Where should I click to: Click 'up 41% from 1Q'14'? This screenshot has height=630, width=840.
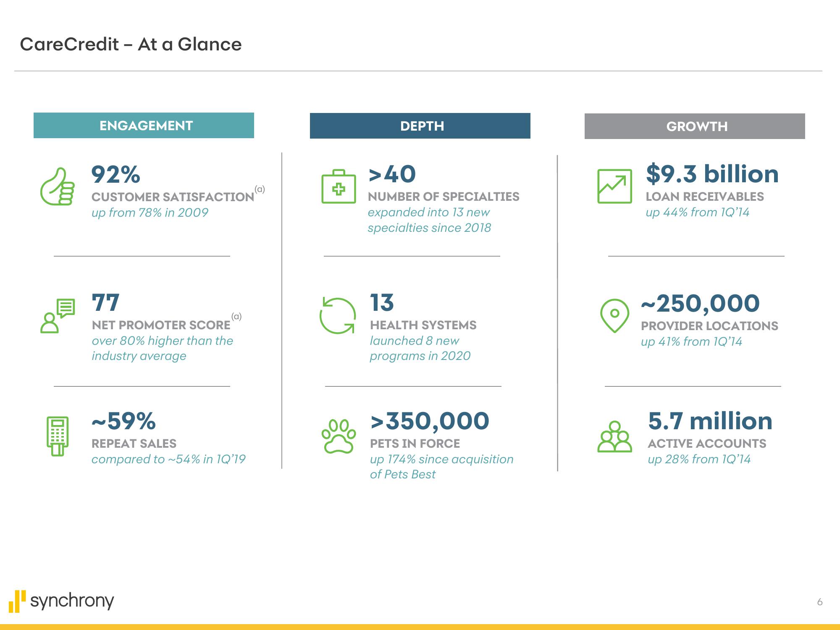[691, 341]
